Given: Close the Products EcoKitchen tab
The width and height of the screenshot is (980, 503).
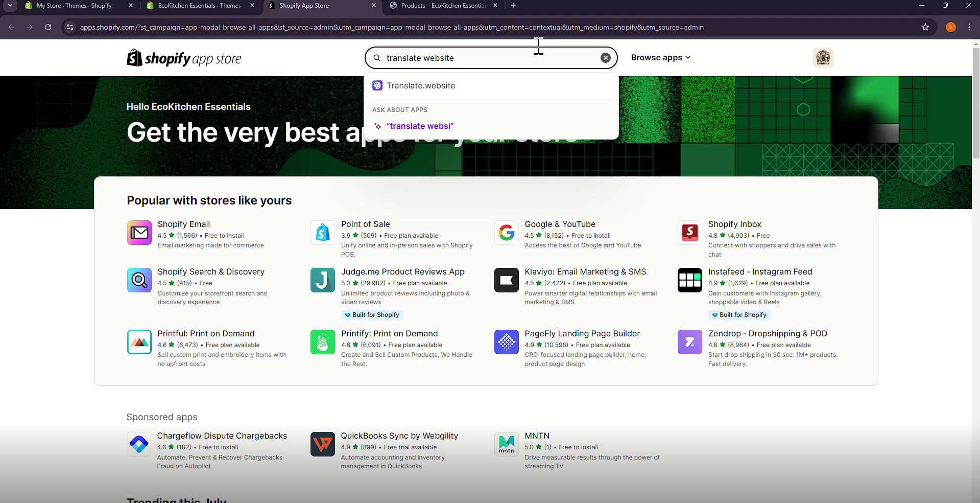Looking at the screenshot, I should [495, 6].
